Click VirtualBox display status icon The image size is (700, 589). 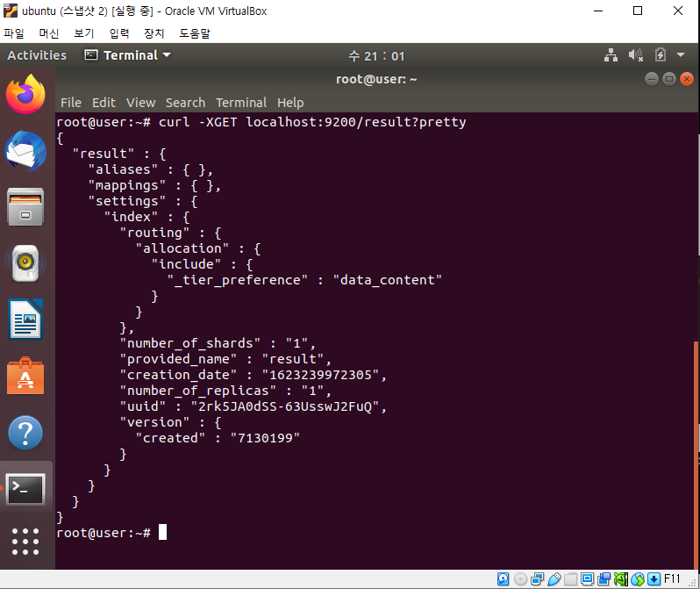587,579
